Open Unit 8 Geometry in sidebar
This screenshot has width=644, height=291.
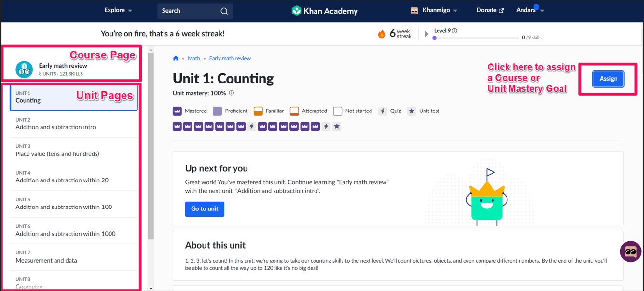pyautogui.click(x=74, y=281)
